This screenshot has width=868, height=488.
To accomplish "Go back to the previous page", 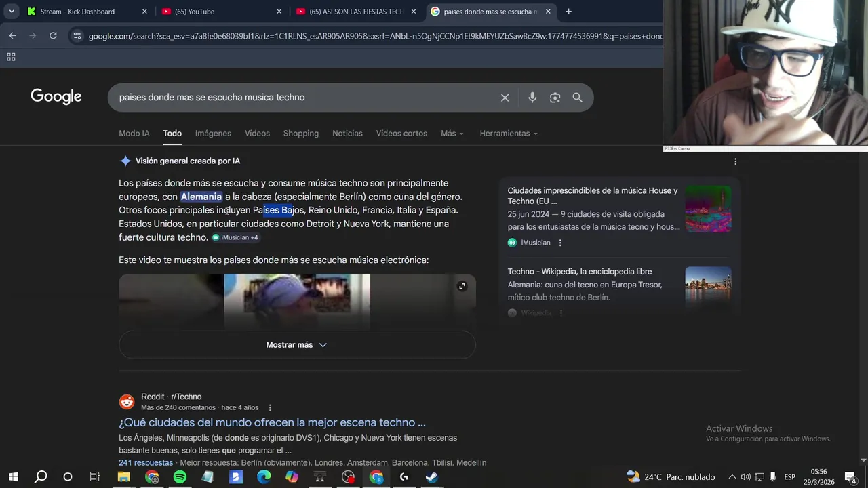I will coord(12,35).
